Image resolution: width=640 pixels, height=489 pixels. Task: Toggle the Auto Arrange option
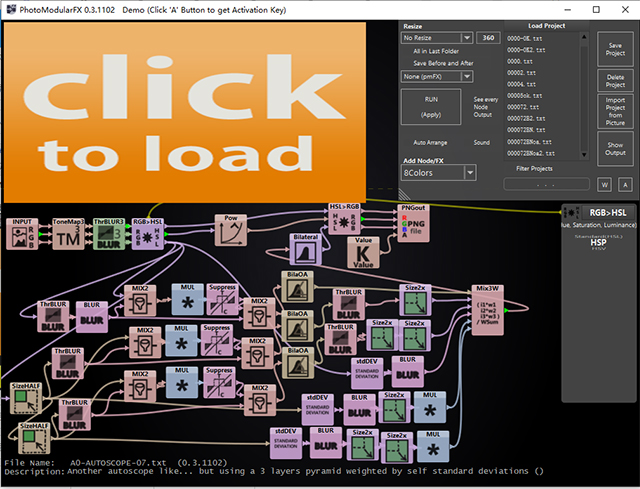tap(430, 142)
